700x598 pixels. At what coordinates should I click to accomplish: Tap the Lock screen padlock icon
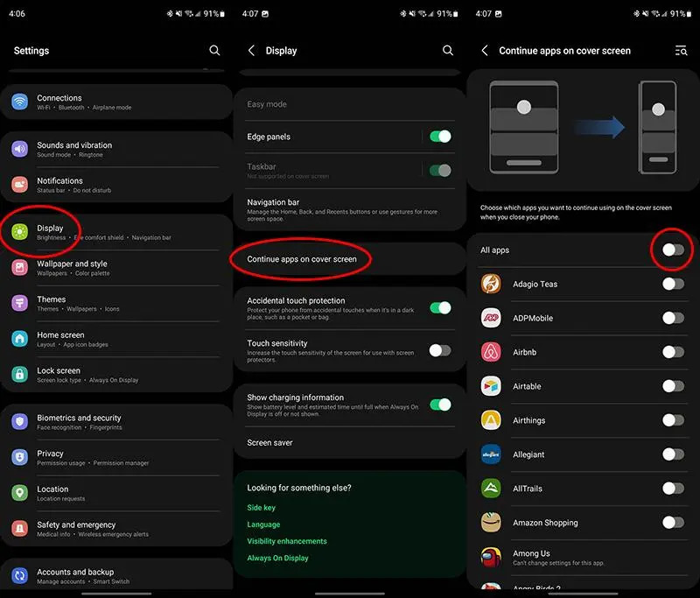[x=19, y=374]
